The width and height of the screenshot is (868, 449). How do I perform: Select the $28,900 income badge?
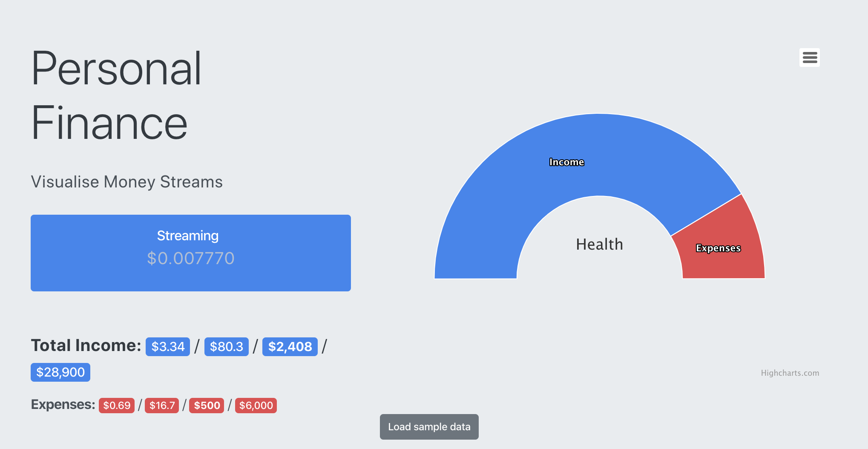coord(60,372)
